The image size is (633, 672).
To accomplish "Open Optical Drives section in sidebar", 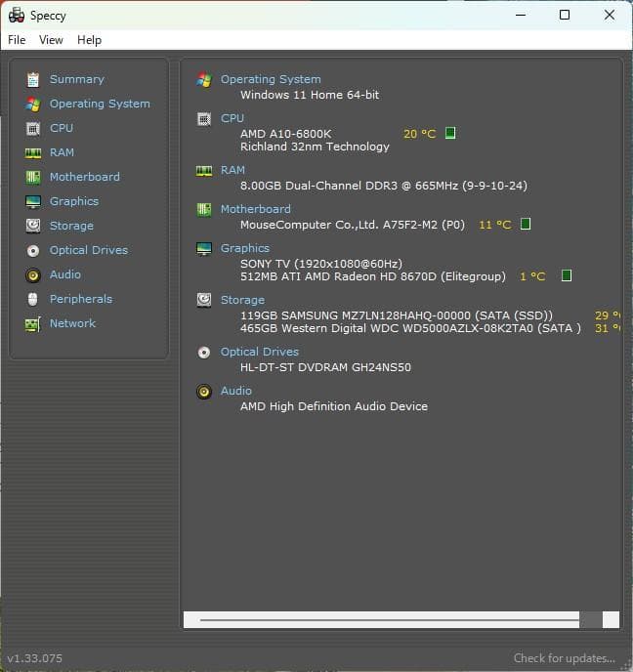I will pos(89,250).
